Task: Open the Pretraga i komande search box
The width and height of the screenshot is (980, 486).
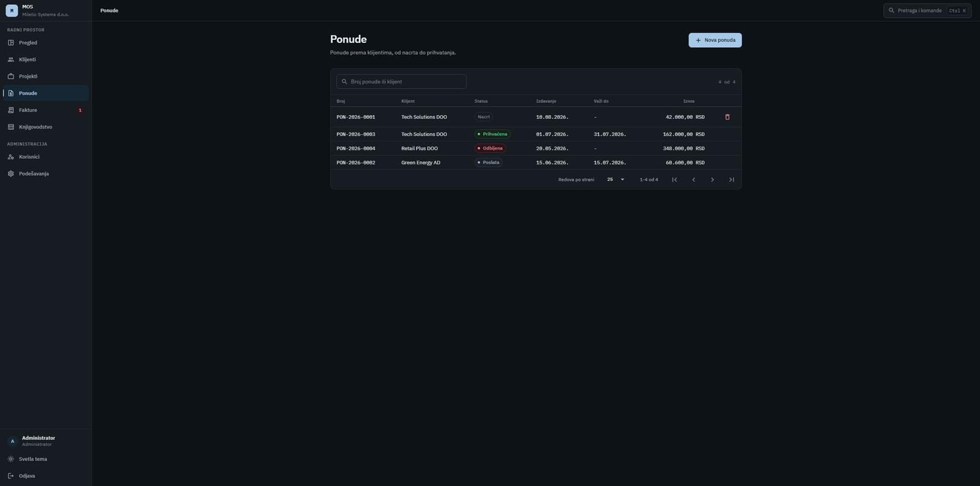Action: point(927,10)
